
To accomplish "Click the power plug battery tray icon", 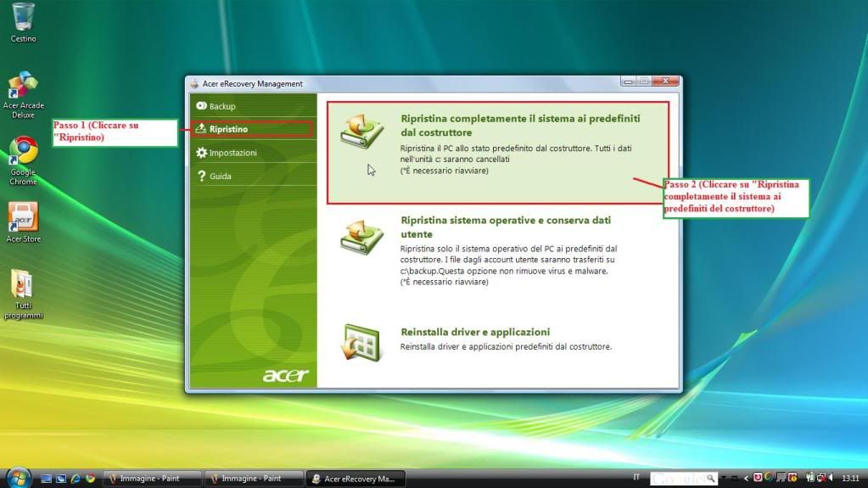I will point(810,478).
